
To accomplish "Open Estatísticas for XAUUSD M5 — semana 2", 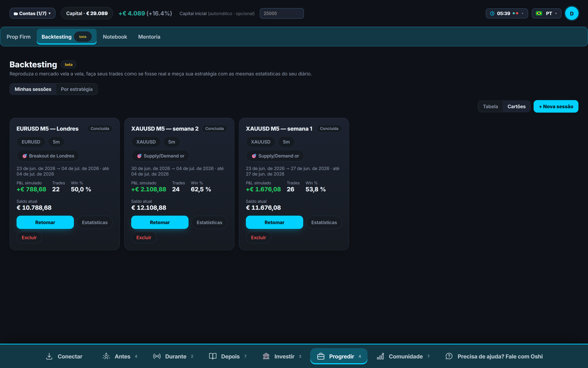I will coord(209,222).
